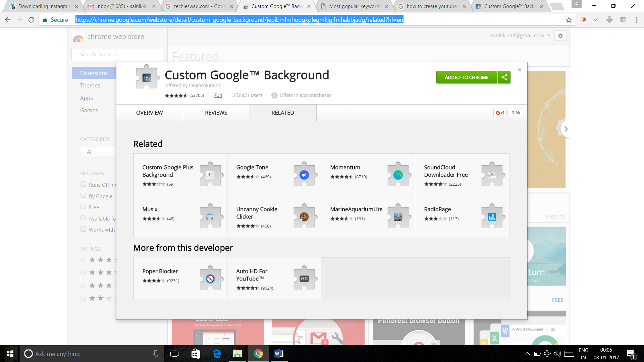Open the Windows Start menu
Screen dimensions: 644x362
point(10,354)
